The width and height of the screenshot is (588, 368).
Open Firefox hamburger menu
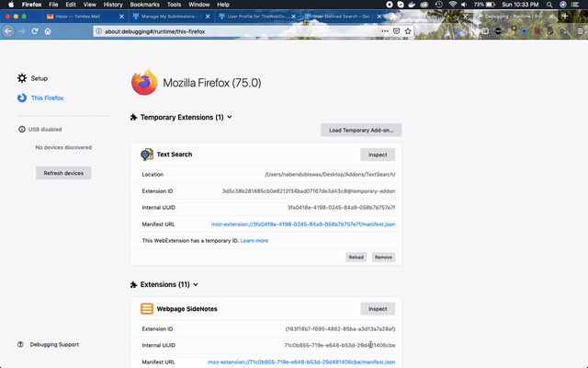[580, 31]
